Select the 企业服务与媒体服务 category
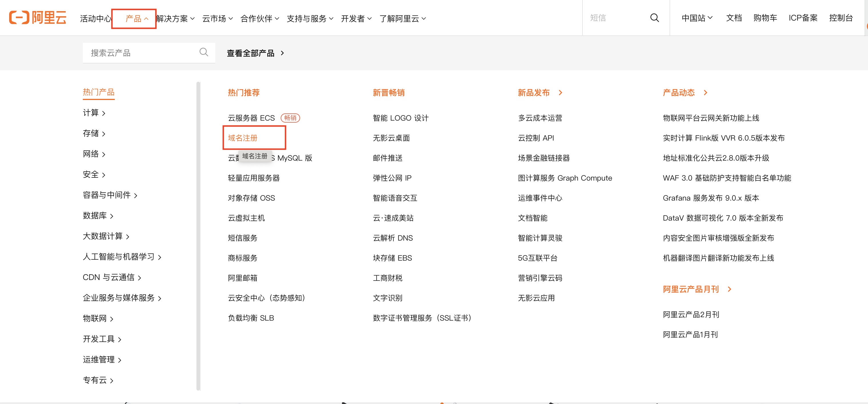The width and height of the screenshot is (868, 404). click(x=122, y=298)
